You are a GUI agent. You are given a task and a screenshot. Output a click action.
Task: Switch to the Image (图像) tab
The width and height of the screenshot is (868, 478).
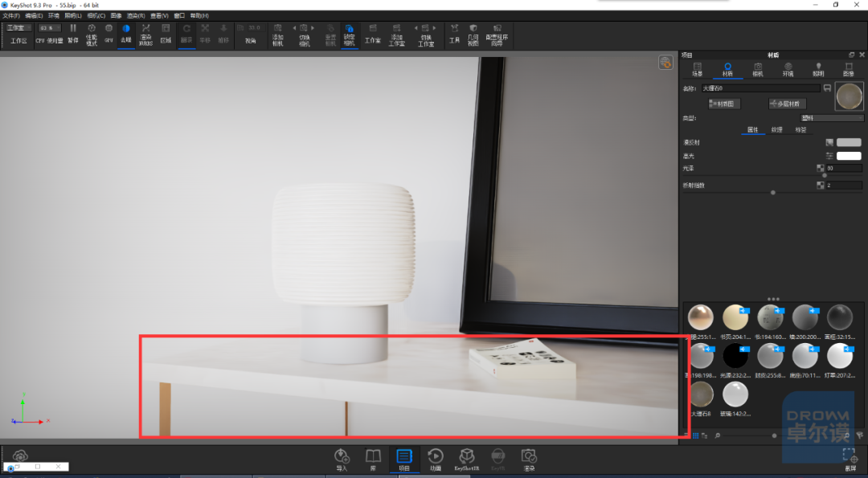pyautogui.click(x=849, y=70)
